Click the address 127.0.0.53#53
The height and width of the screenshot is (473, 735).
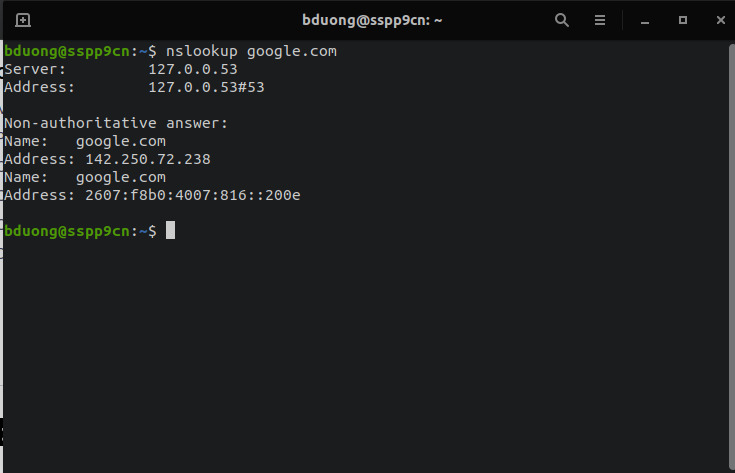pyautogui.click(x=206, y=87)
